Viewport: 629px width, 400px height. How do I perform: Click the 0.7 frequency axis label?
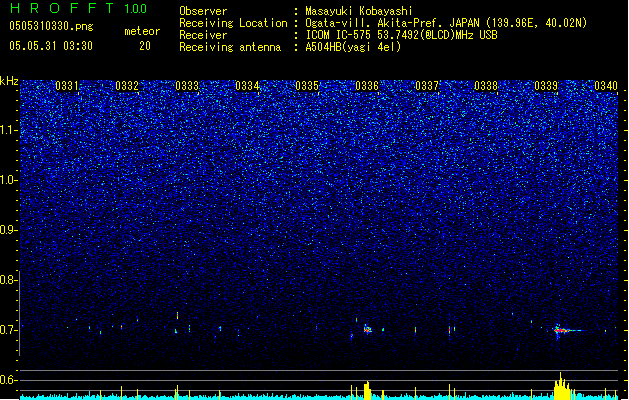coord(9,330)
